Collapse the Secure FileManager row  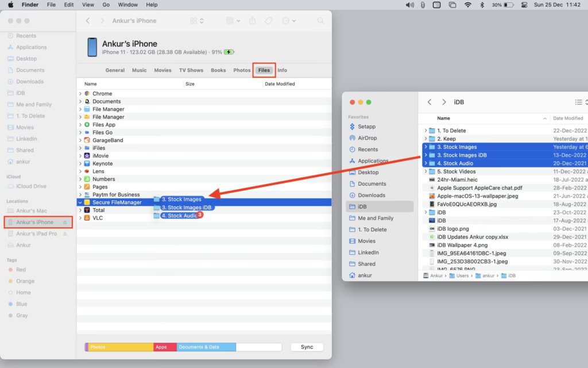(x=80, y=202)
